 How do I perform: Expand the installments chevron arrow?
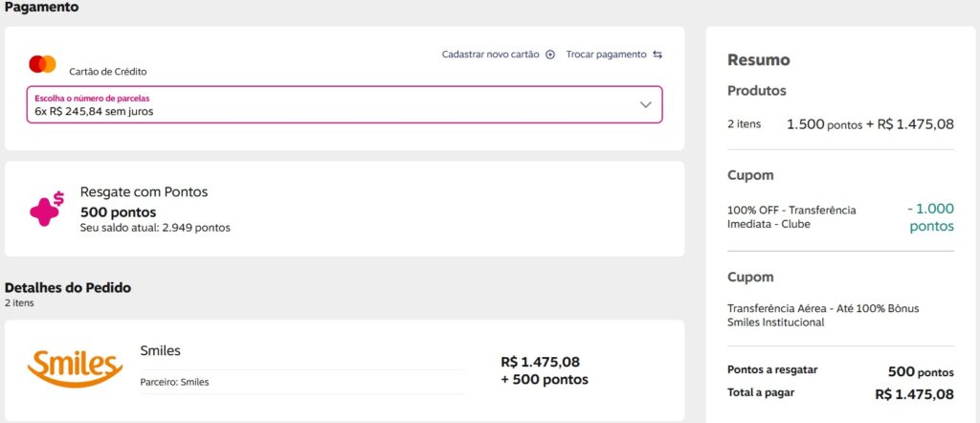pyautogui.click(x=645, y=104)
